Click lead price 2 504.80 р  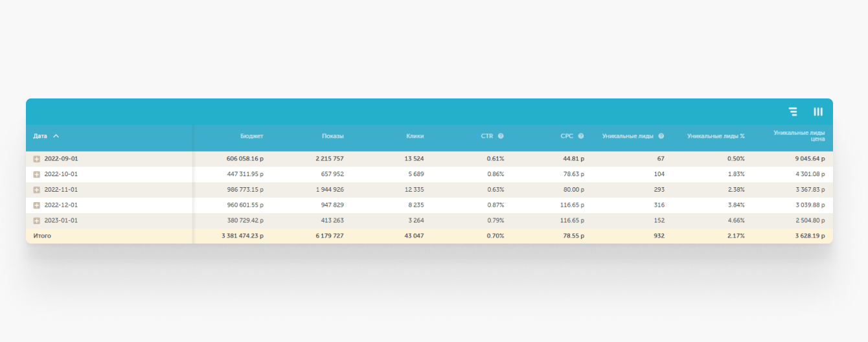(810, 221)
